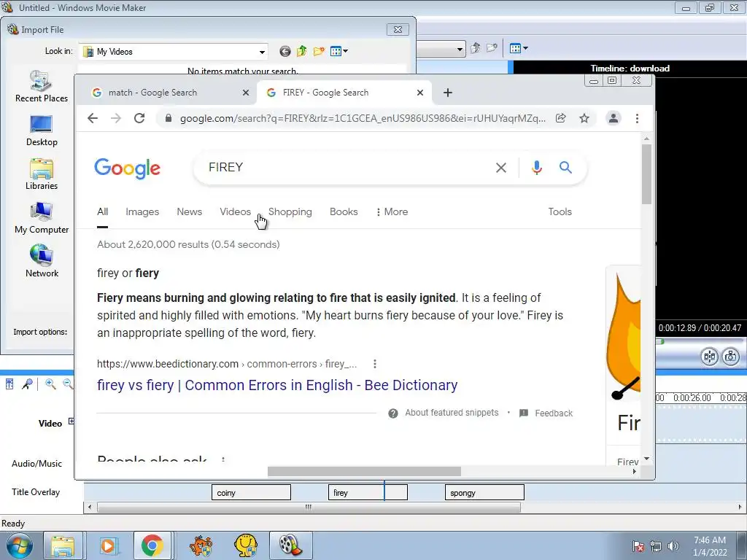
Task: Click the Chrome forward arrow
Action: click(116, 118)
